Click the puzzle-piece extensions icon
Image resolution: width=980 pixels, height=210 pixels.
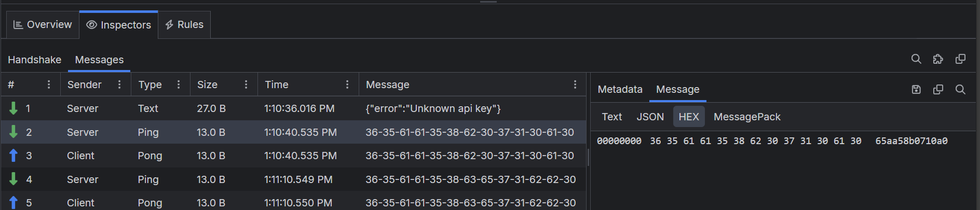click(938, 59)
